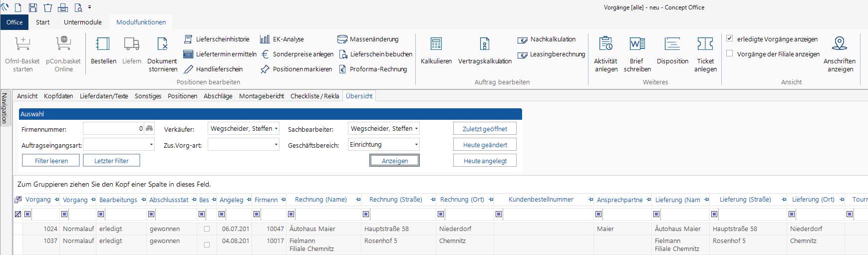868x255 pixels.
Task: Expand the Zus.Vorg-art dropdown
Action: pyautogui.click(x=276, y=145)
